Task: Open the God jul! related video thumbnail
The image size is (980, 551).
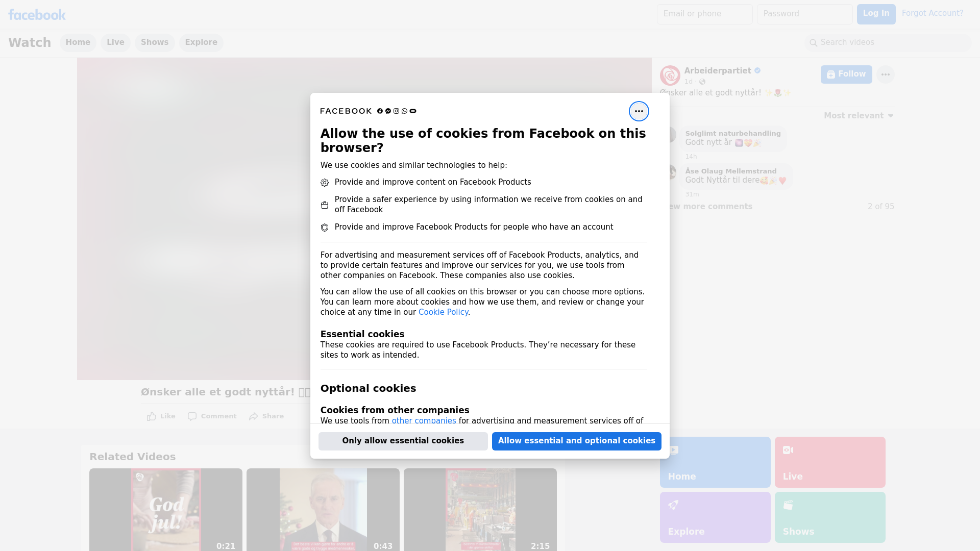Action: tap(166, 510)
